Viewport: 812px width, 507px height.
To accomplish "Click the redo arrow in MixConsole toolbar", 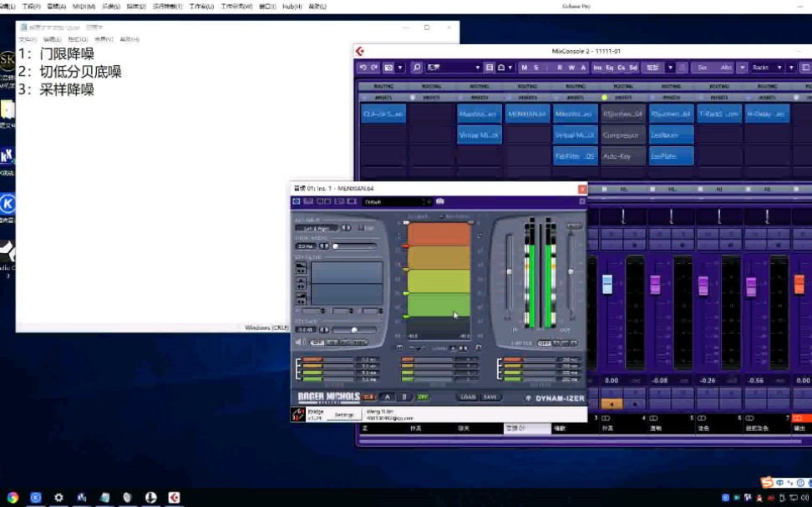I will pyautogui.click(x=374, y=68).
